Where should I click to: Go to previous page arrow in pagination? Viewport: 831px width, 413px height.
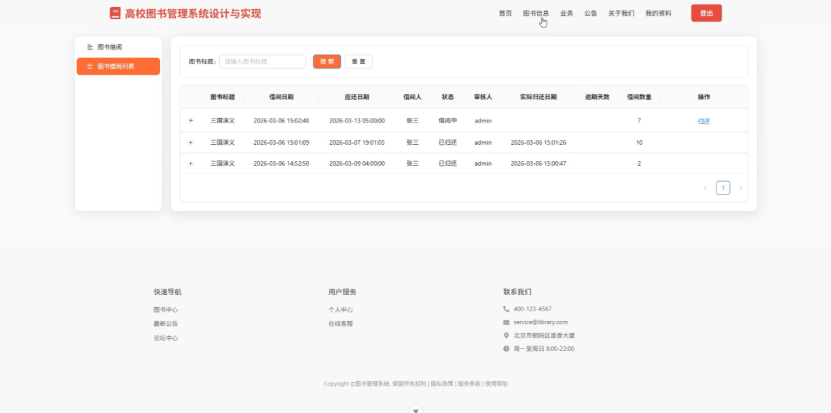point(705,188)
